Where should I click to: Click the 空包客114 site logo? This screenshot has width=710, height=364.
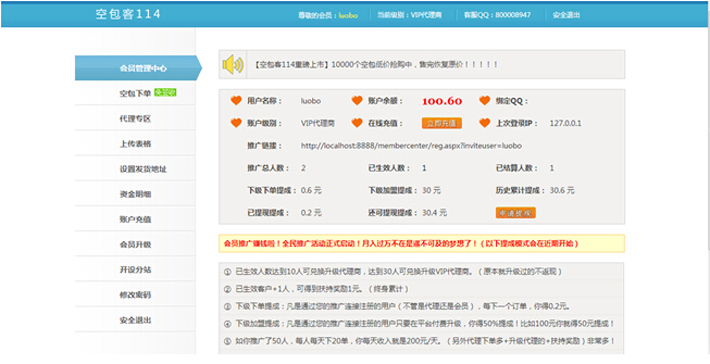pyautogui.click(x=128, y=14)
